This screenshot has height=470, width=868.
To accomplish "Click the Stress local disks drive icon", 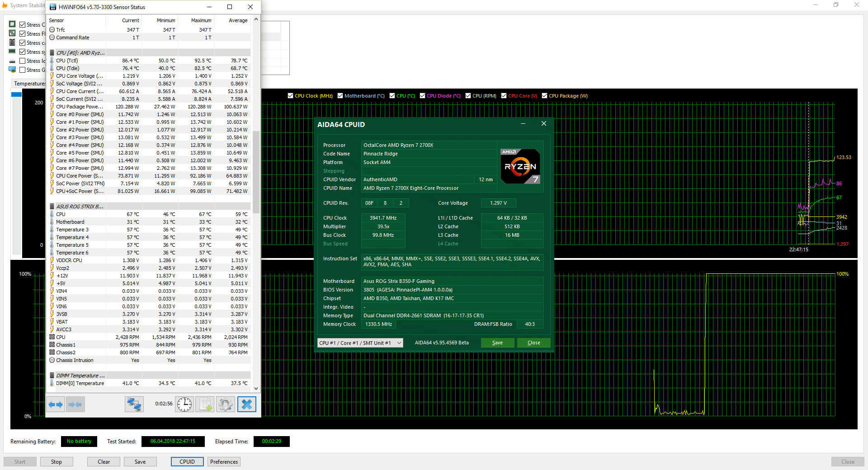I will (12, 61).
